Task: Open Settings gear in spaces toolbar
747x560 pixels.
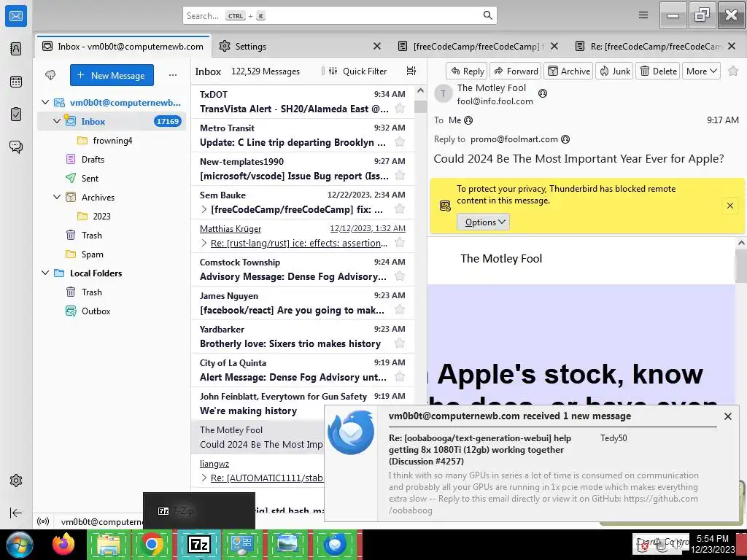Action: point(16,481)
